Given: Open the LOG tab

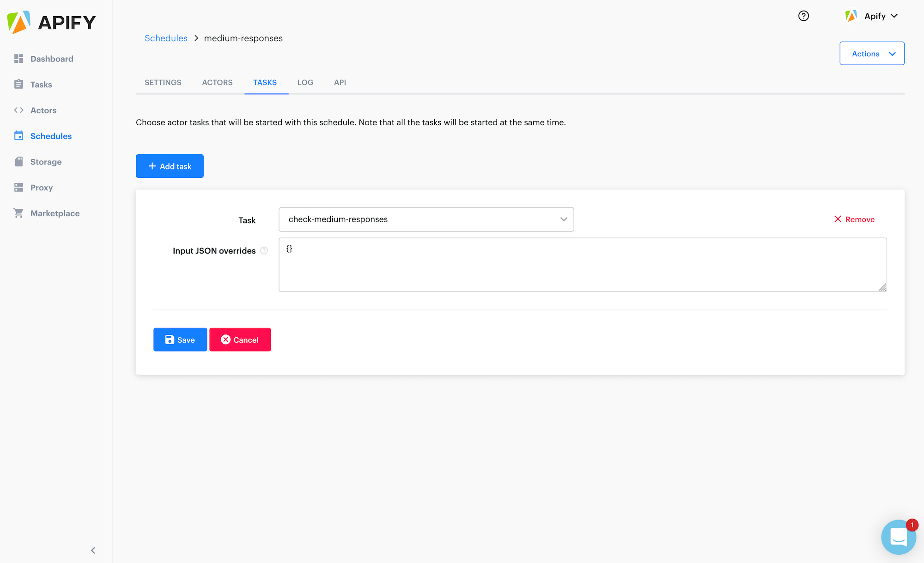Looking at the screenshot, I should (305, 82).
